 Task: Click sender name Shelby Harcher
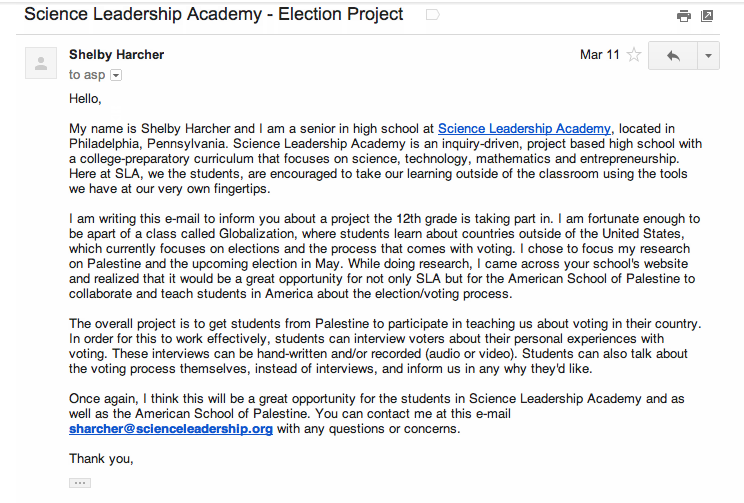tap(116, 54)
